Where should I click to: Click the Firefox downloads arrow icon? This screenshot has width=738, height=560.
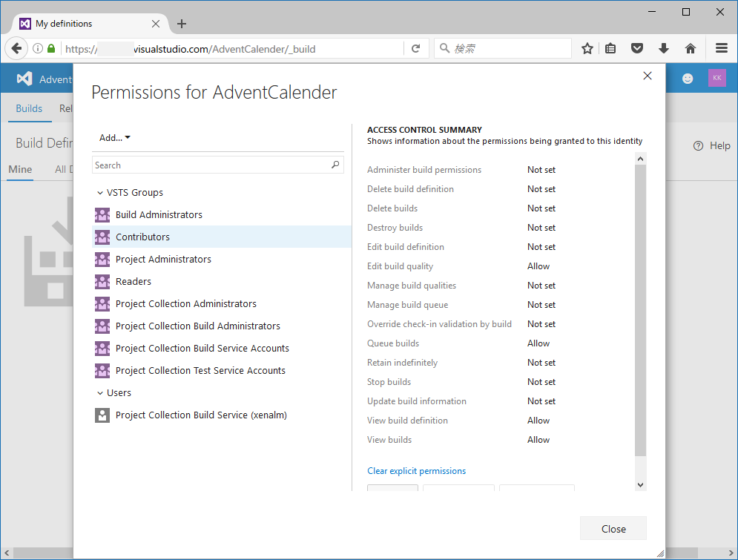point(664,48)
